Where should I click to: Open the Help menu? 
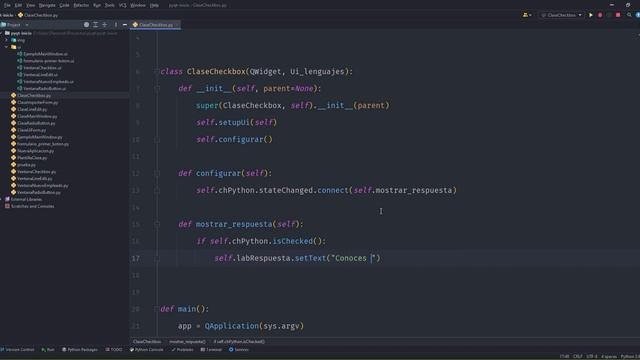(x=154, y=5)
